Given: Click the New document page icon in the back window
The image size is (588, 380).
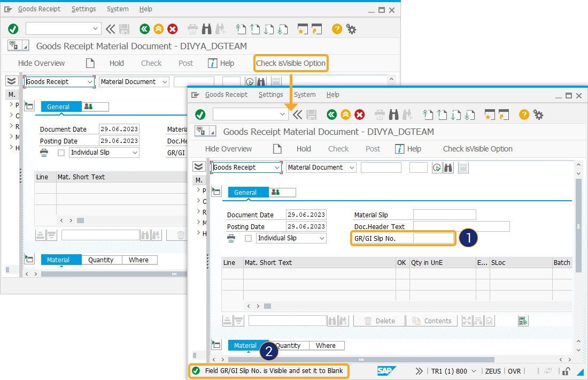Looking at the screenshot, I should 90,63.
